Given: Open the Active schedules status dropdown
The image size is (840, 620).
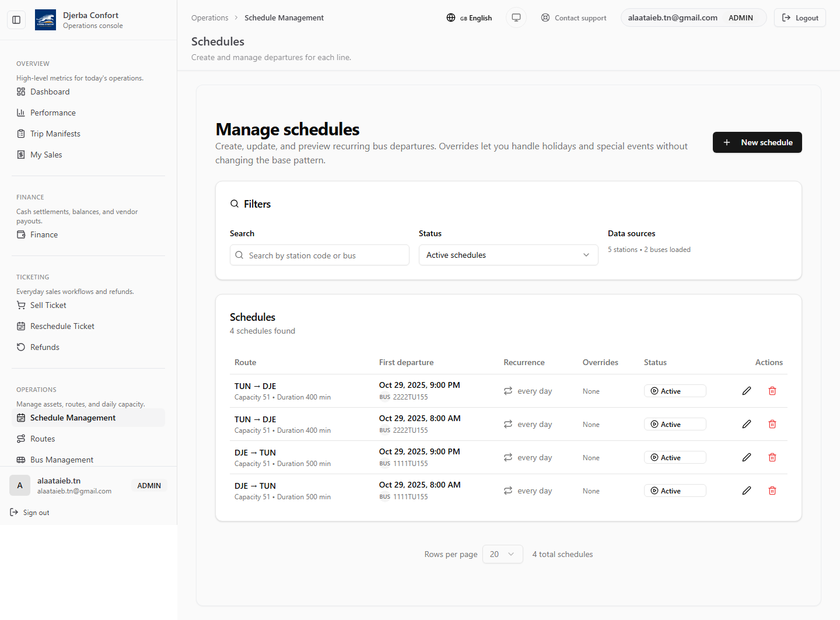Looking at the screenshot, I should click(x=508, y=255).
